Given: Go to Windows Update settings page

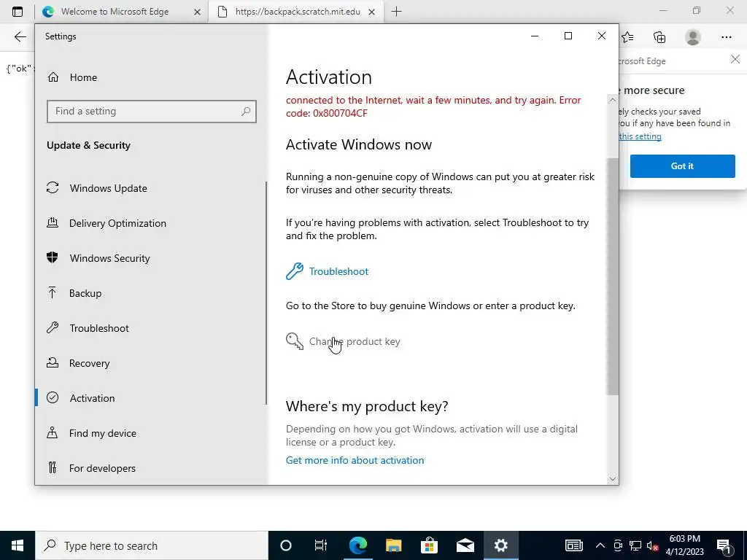Looking at the screenshot, I should (x=108, y=187).
